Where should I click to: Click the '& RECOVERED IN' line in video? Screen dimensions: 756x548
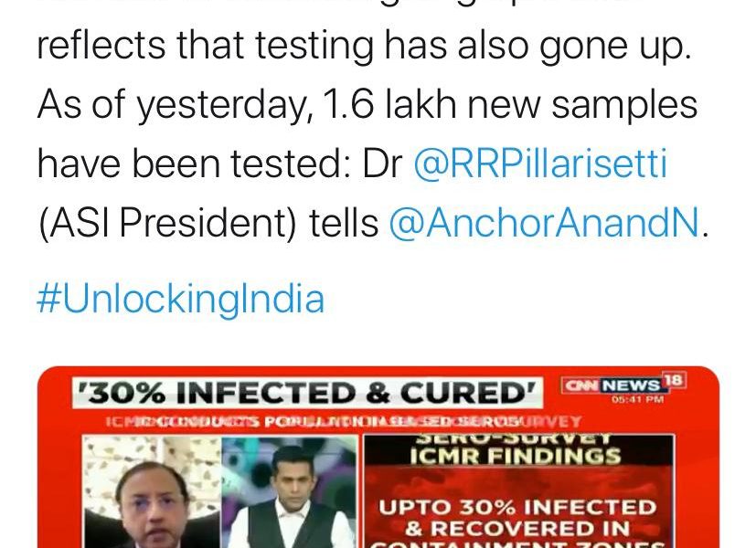(517, 529)
